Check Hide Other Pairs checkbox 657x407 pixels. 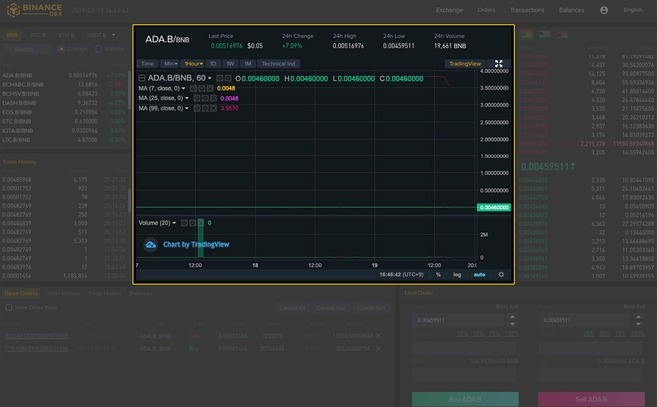click(9, 307)
